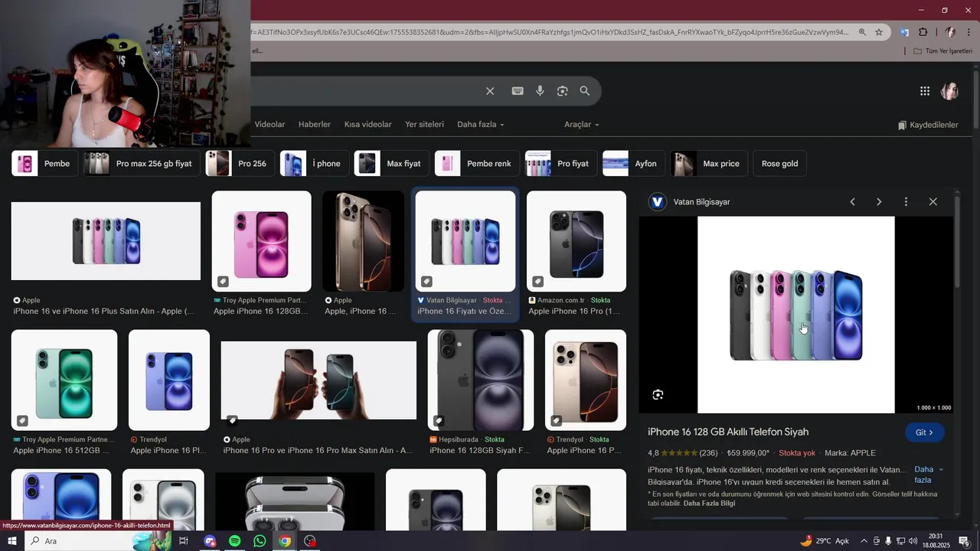The image size is (980, 551).
Task: Click the Chrome icon on the taskbar
Action: 285,541
